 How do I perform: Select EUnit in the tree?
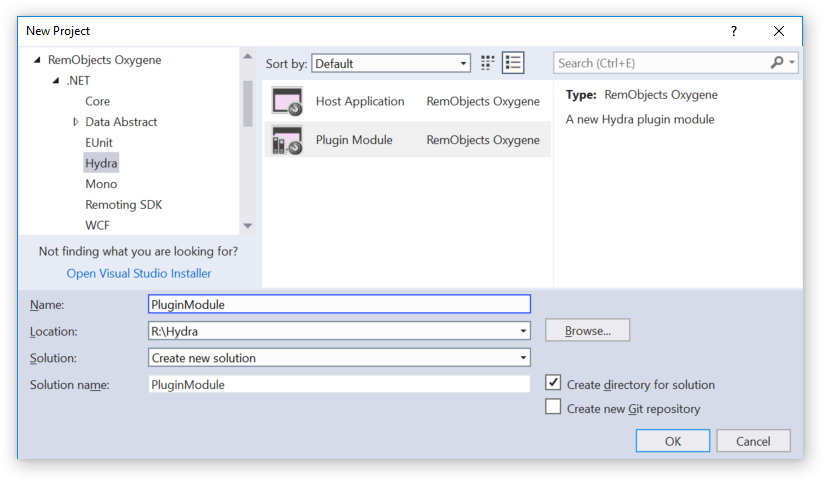click(x=99, y=143)
